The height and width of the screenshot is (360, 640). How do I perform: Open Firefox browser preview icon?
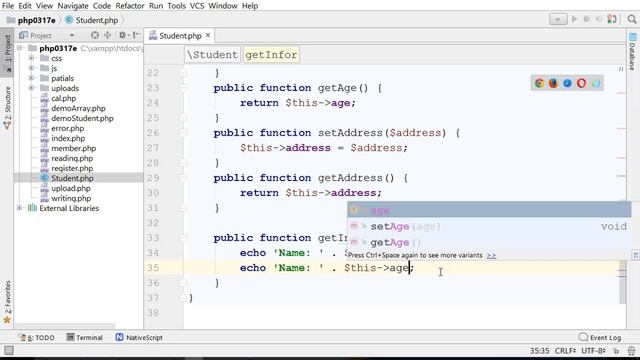point(553,83)
